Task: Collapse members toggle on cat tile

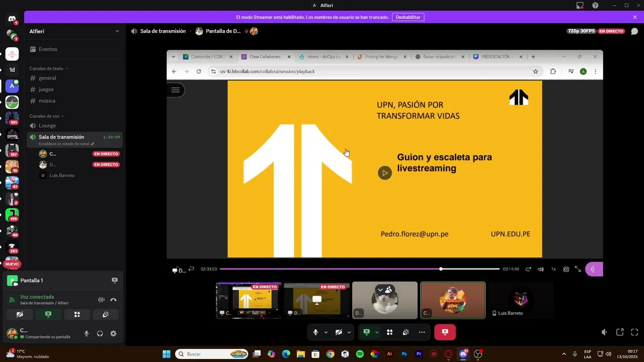Action: point(385,290)
